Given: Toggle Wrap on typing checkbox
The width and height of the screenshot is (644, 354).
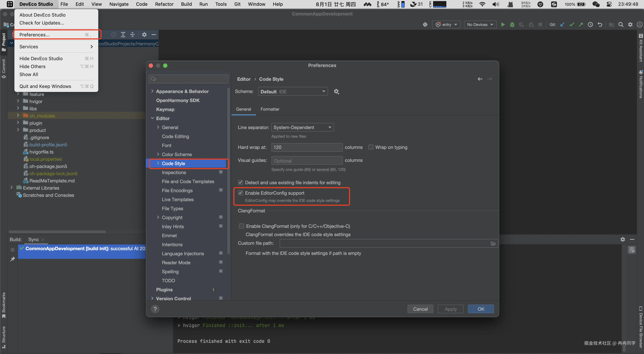Looking at the screenshot, I should [371, 147].
